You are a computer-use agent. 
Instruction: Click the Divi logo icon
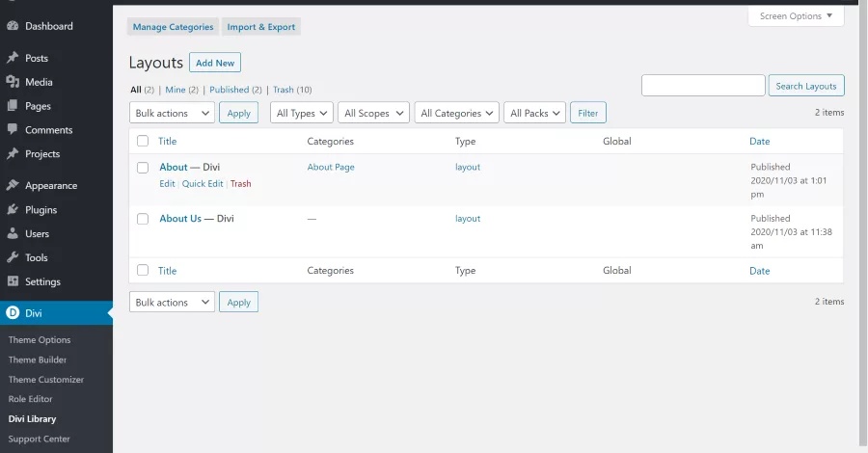click(13, 313)
